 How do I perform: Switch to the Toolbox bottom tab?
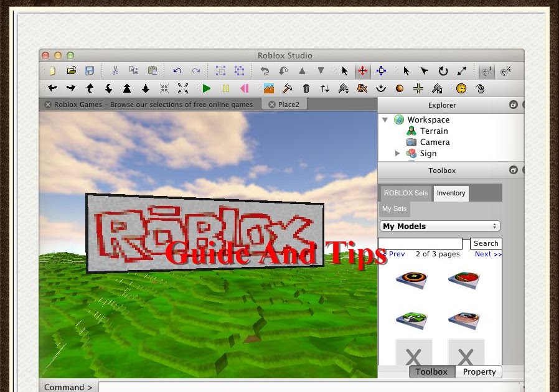[x=431, y=372]
